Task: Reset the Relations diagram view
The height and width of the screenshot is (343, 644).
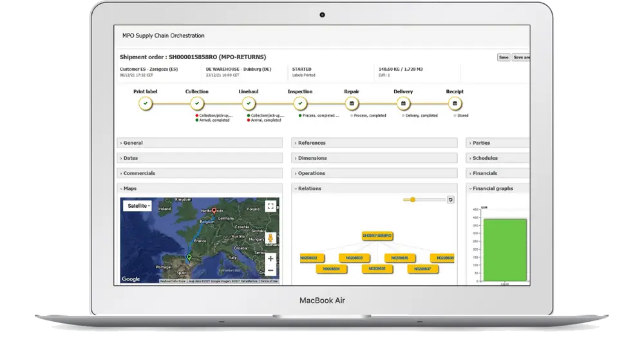Action: 451,199
